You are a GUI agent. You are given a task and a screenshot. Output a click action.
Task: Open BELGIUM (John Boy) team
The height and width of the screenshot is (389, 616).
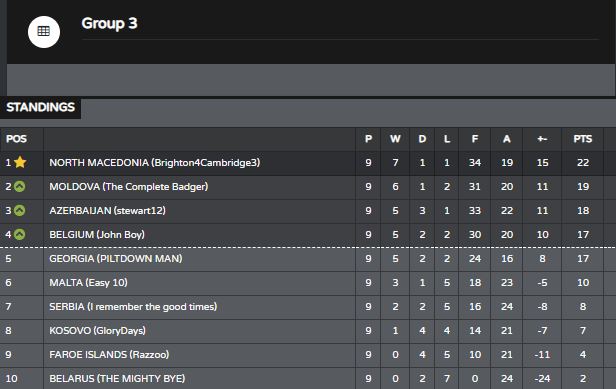[x=97, y=235]
